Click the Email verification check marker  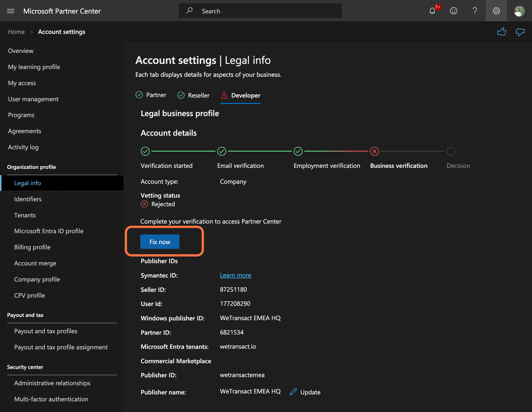(x=222, y=151)
